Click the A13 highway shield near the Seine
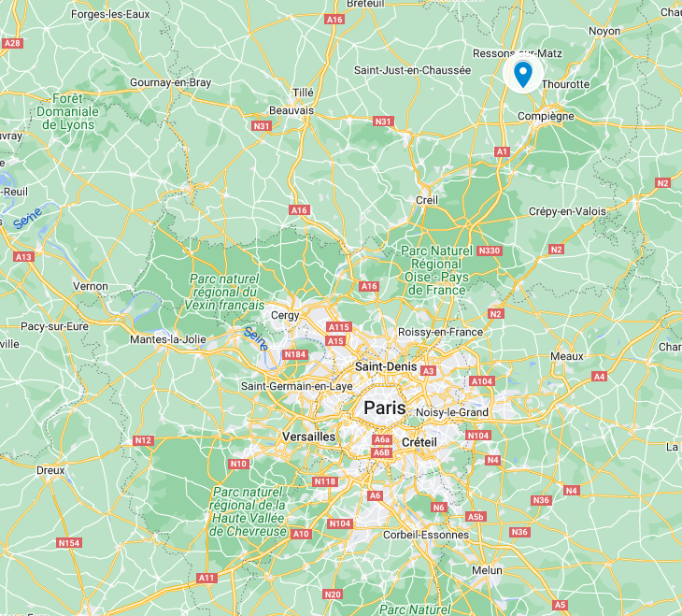 (23, 257)
